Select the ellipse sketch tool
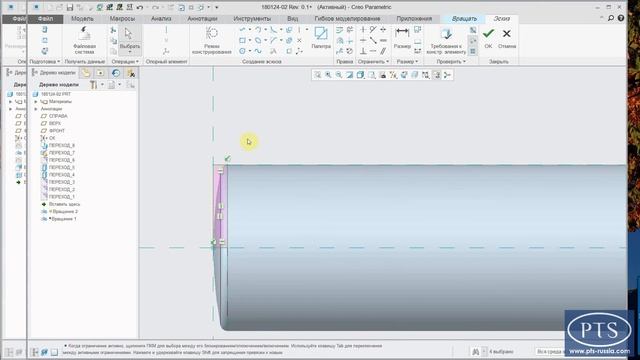 (258, 40)
